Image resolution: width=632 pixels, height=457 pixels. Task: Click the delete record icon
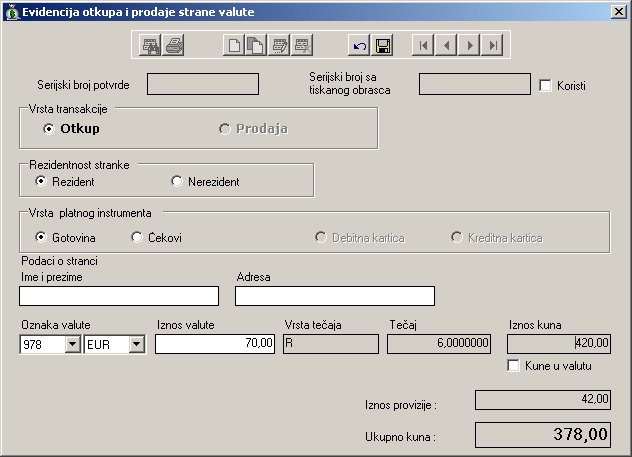coord(302,45)
